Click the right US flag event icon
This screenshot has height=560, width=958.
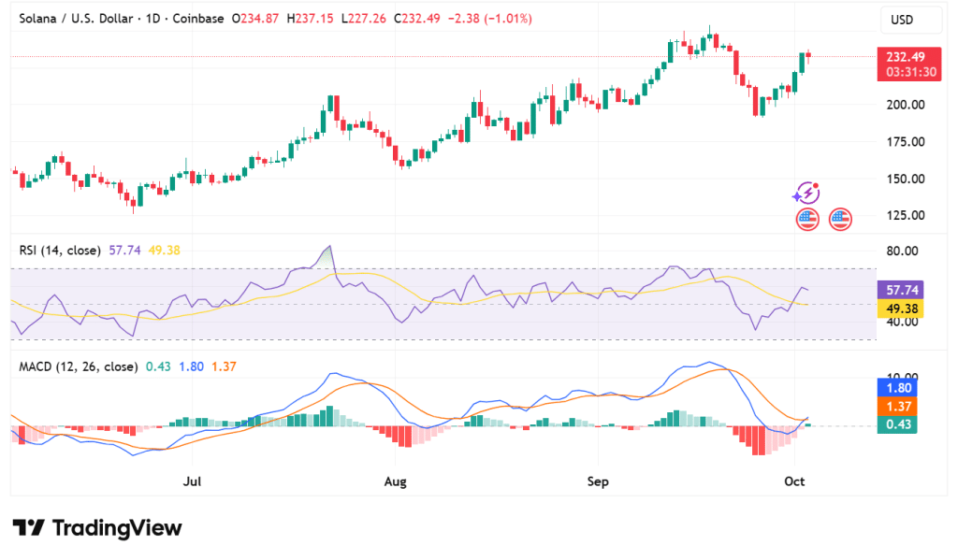coord(840,221)
